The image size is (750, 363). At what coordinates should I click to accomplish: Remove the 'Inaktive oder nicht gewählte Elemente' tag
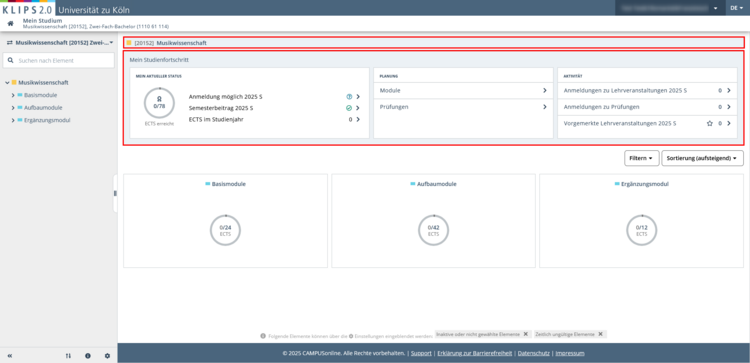click(525, 334)
